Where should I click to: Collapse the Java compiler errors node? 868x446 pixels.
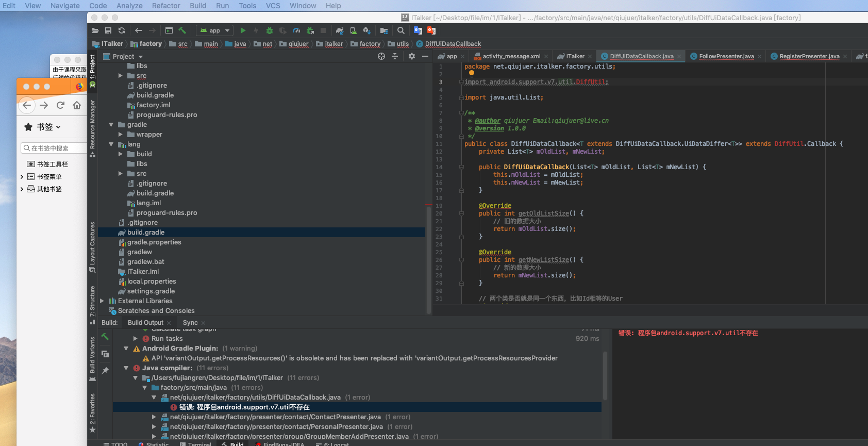coord(126,368)
